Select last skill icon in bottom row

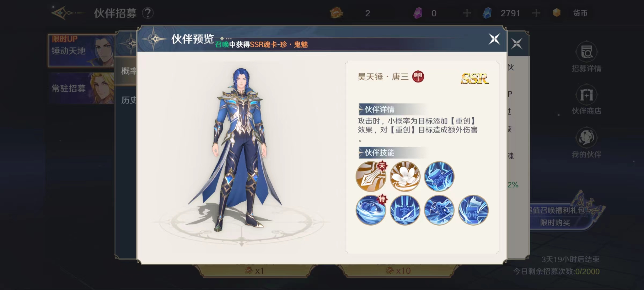[x=473, y=210]
